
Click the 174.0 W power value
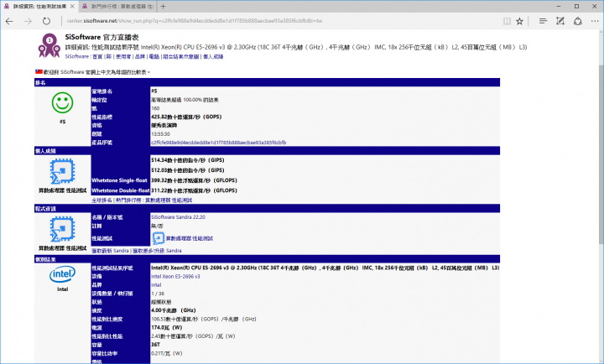tap(166, 327)
